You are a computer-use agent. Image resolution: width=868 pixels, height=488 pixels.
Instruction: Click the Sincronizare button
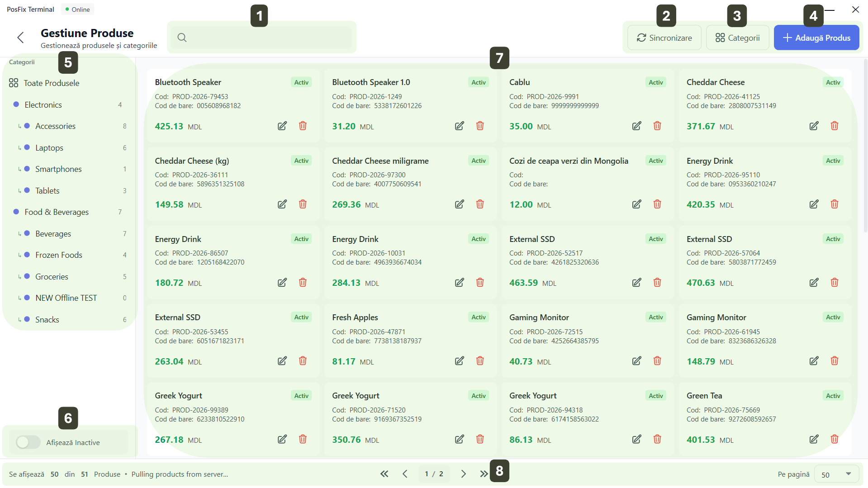(664, 38)
